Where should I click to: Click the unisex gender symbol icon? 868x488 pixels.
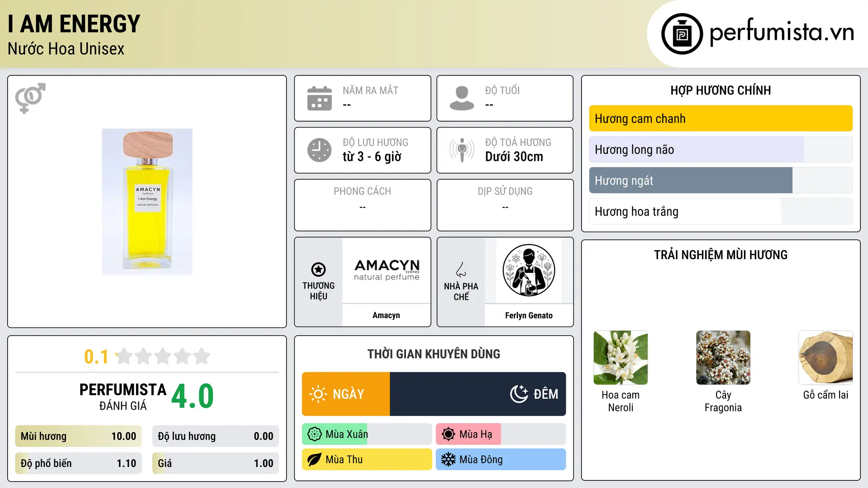[x=30, y=98]
